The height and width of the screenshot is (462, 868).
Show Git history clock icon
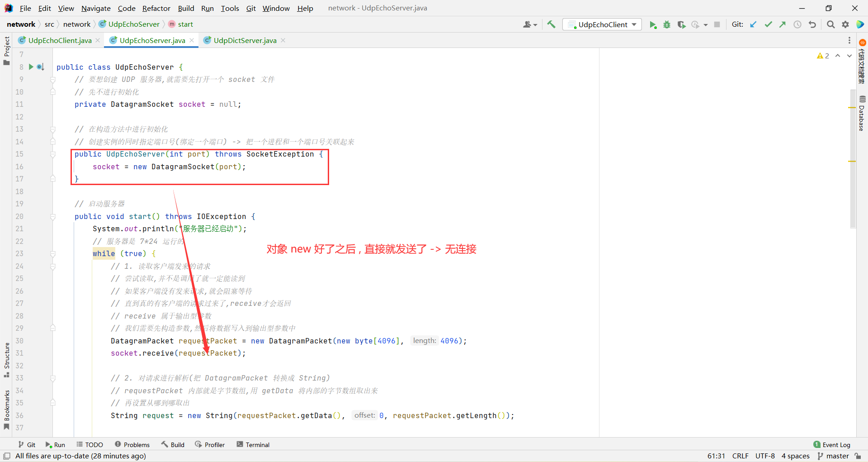point(797,24)
